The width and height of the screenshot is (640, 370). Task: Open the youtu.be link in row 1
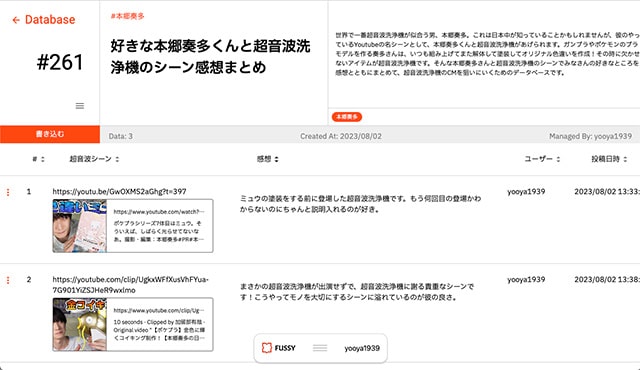tap(119, 191)
